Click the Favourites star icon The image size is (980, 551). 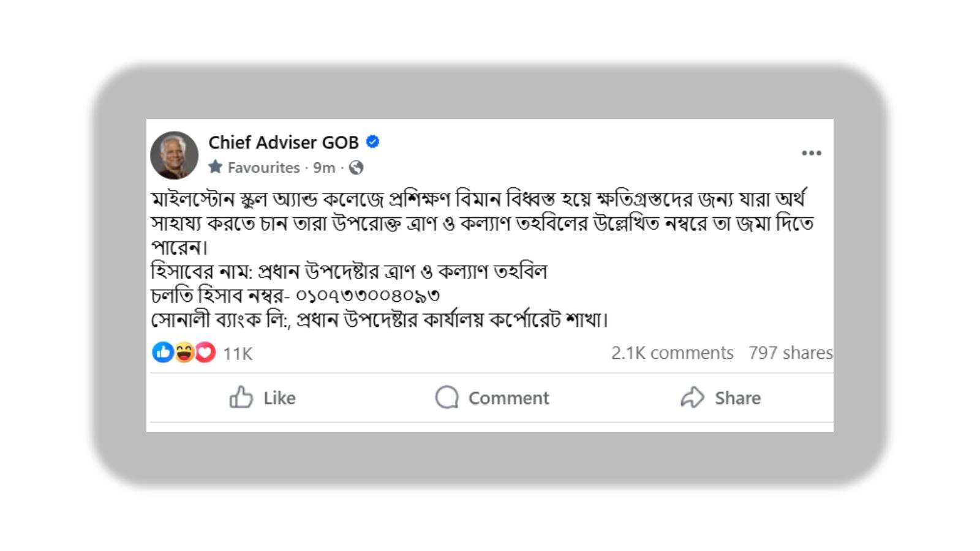coord(216,167)
